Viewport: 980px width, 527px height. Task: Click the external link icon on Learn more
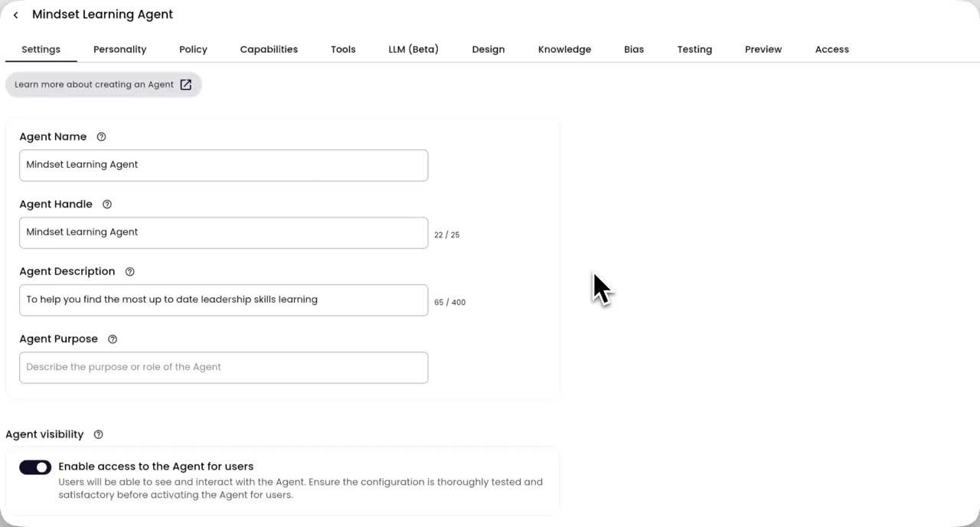(186, 84)
